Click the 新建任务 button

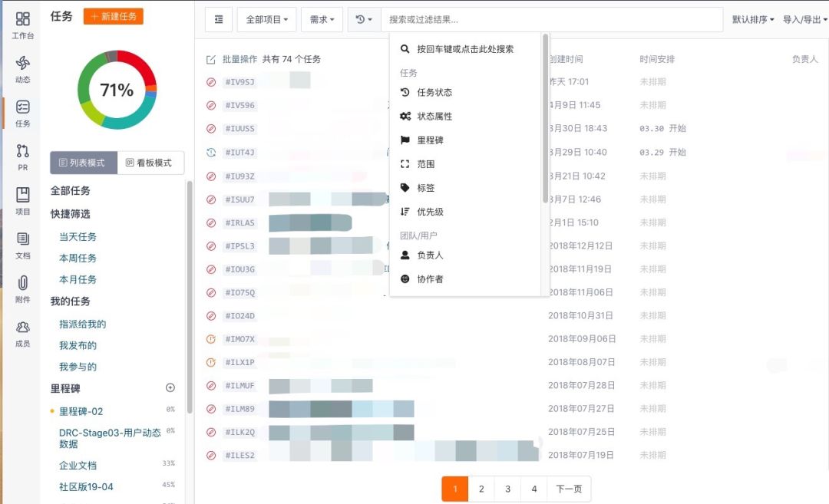(x=113, y=16)
